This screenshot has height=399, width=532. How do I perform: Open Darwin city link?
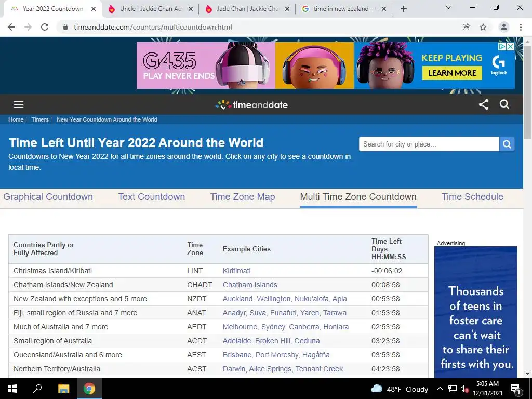234,369
